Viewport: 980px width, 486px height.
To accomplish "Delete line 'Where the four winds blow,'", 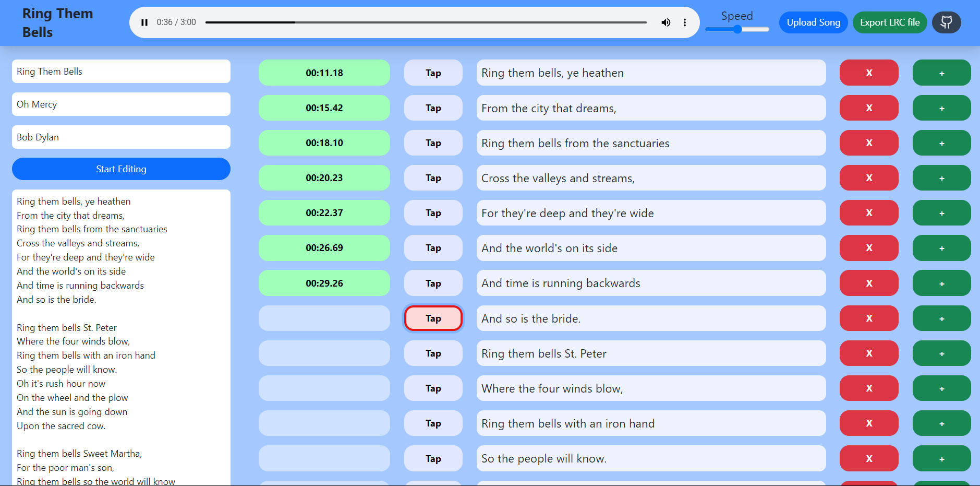I will point(869,388).
